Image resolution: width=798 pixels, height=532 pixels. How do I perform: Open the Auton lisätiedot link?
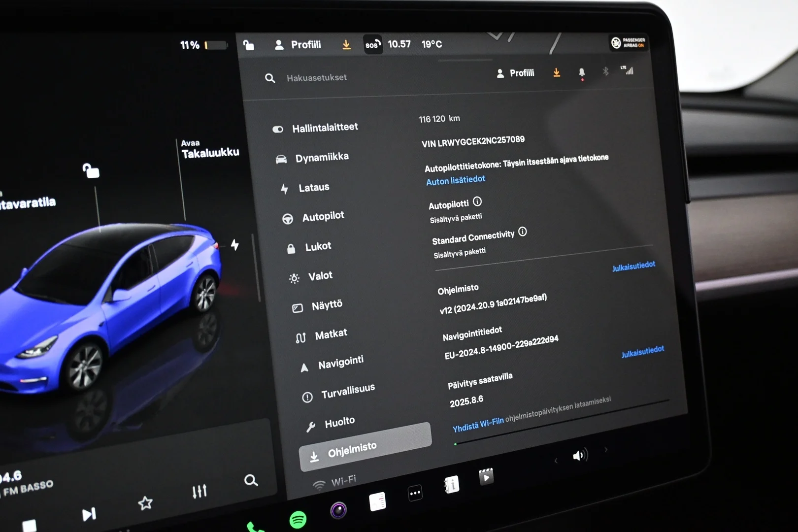pos(456,180)
